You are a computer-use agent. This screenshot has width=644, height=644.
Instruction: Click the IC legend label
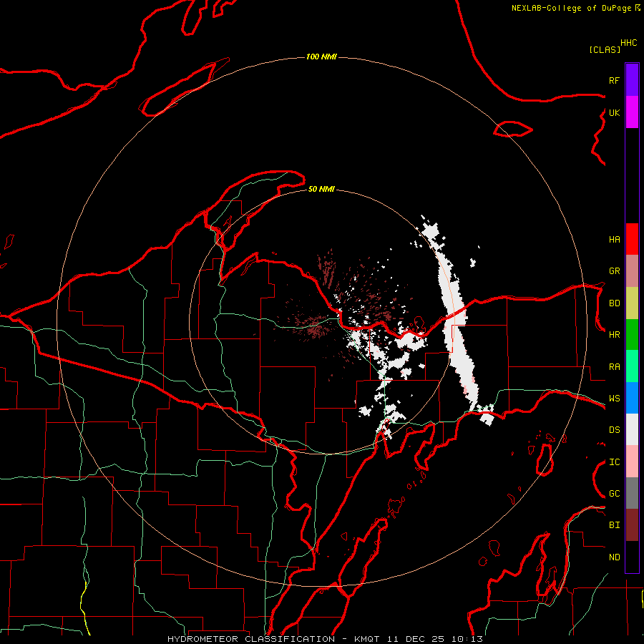click(x=614, y=462)
